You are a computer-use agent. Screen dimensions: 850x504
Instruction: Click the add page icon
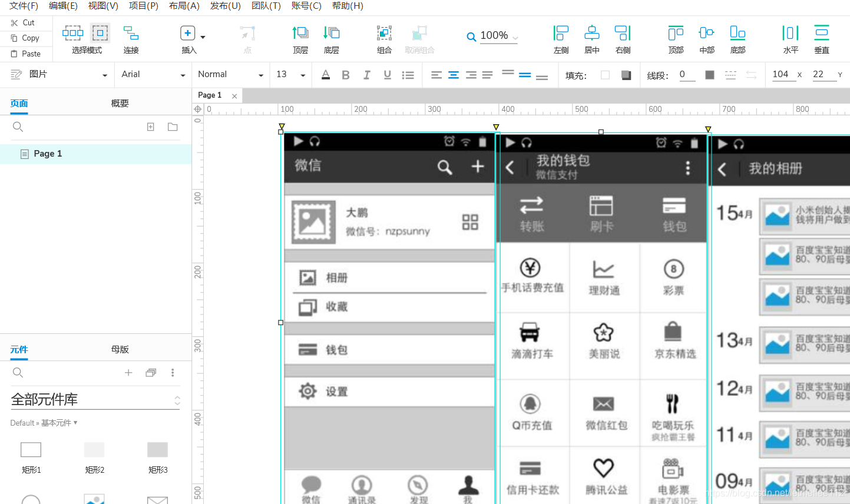tap(151, 127)
